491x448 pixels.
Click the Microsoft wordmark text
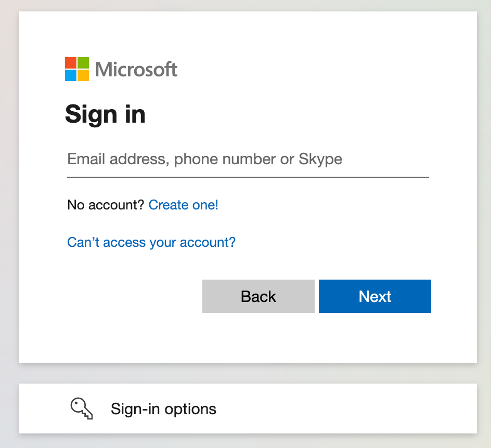(136, 69)
